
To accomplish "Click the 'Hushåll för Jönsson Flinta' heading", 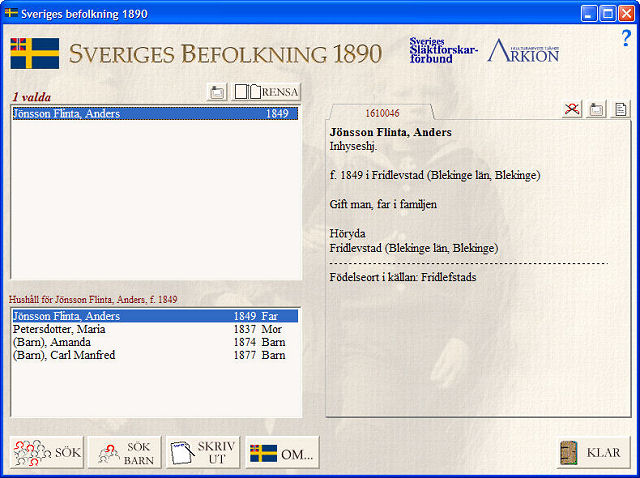I will 93,300.
